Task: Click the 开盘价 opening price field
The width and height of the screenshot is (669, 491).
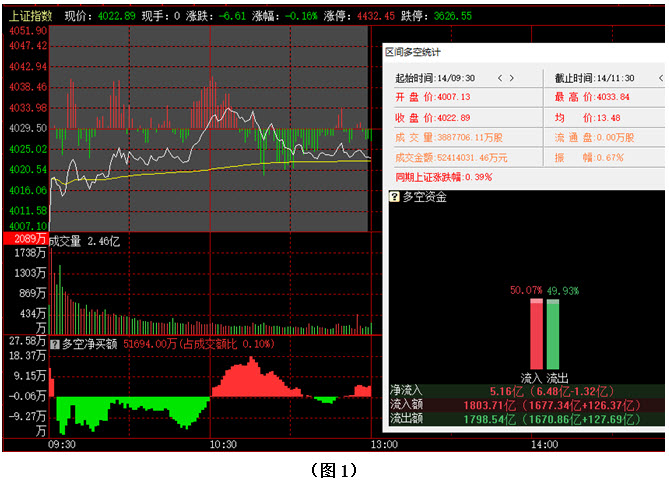Action: pos(432,97)
